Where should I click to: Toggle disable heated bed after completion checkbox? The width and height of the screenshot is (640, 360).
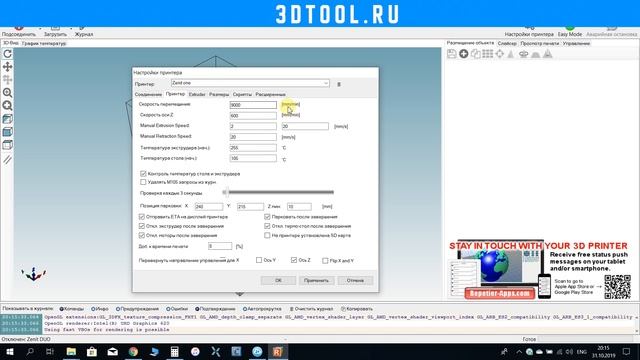[x=267, y=226]
